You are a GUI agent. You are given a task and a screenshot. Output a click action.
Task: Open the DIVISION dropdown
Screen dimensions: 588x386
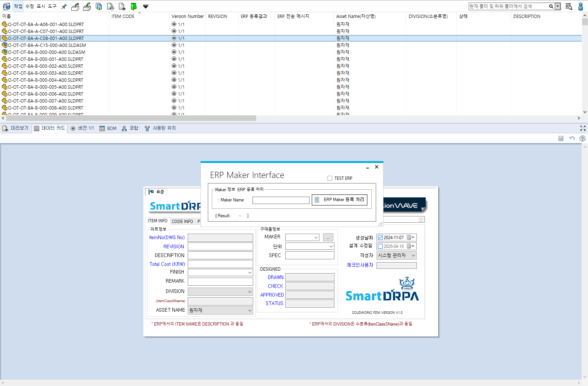[220, 292]
